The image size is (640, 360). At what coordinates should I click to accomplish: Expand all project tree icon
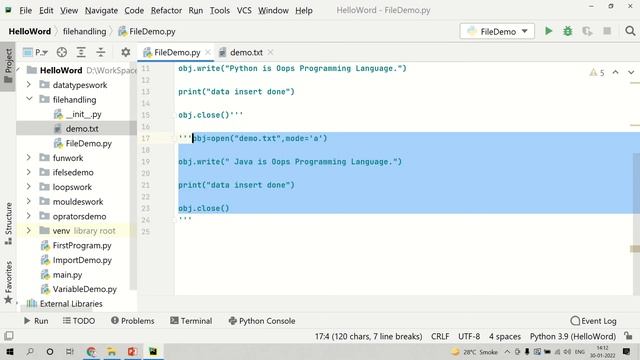coord(81,52)
